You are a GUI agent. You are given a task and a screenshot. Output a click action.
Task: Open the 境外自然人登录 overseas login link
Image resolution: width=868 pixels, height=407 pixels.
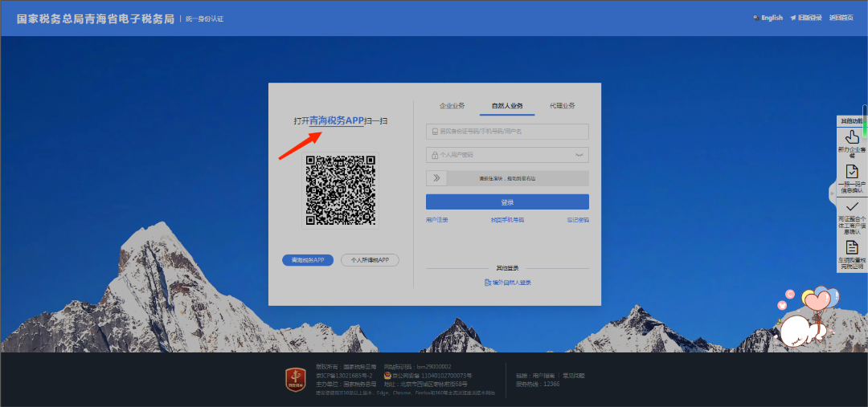point(508,283)
